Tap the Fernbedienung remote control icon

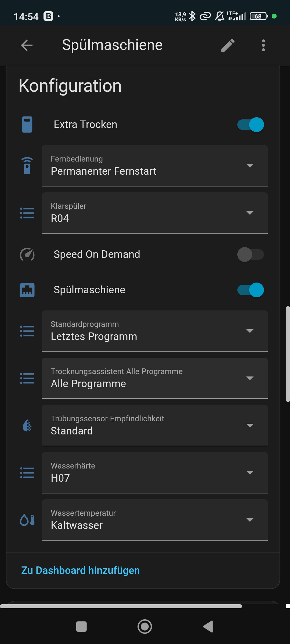[x=27, y=166]
